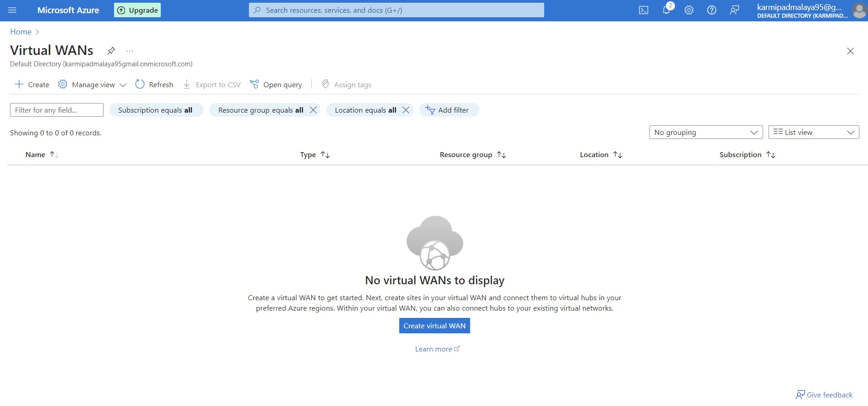
Task: Click Open query in toolbar
Action: [276, 84]
